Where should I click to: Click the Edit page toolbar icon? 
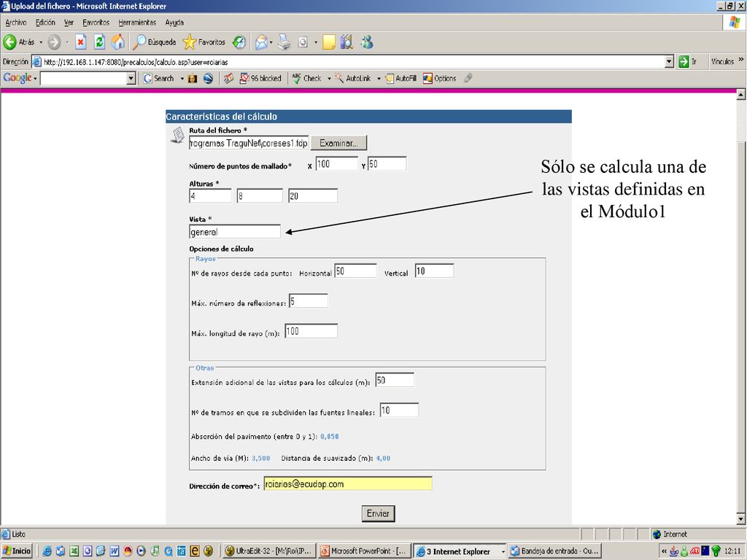coord(303,42)
